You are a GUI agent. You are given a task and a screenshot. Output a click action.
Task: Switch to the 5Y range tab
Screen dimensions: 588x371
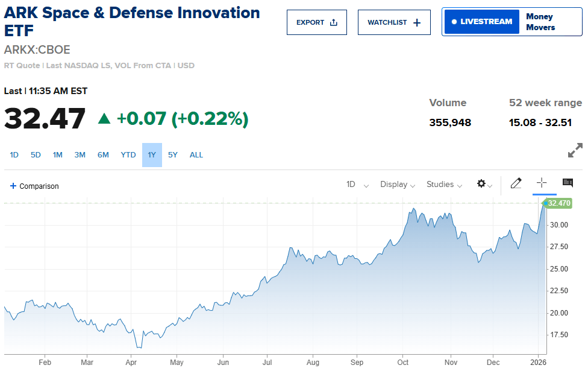(173, 155)
